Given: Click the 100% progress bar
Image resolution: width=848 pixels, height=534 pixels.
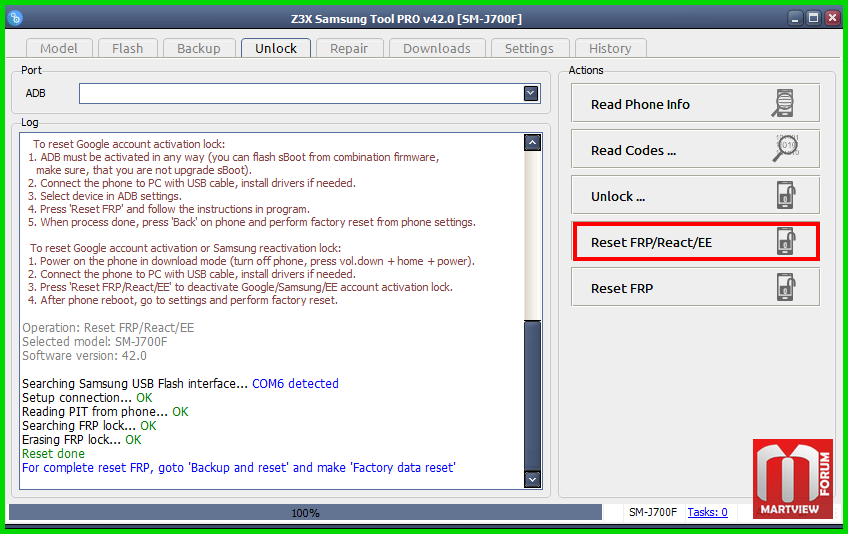Looking at the screenshot, I should click(306, 512).
